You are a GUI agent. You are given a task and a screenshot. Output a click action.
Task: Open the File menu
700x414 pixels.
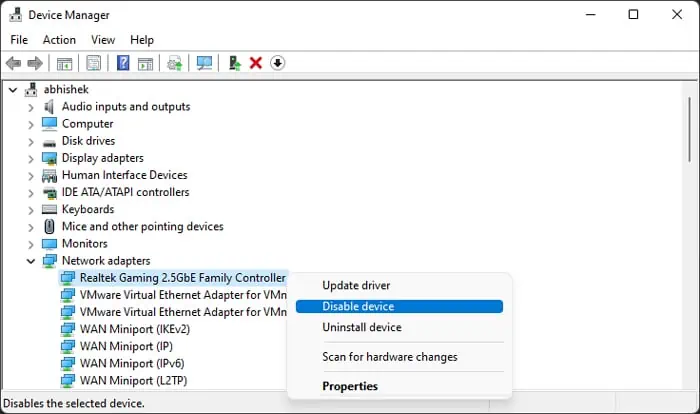point(19,40)
